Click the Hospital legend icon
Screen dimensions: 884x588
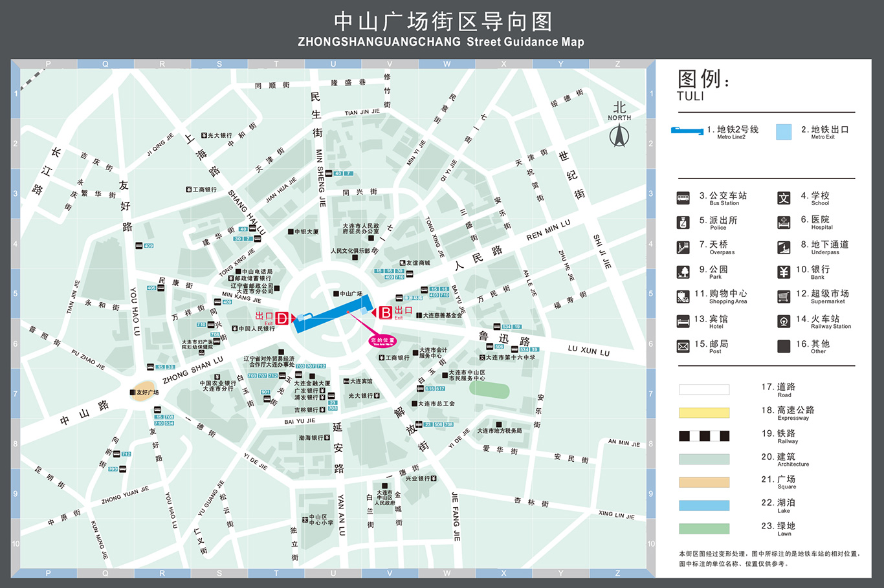coord(783,223)
